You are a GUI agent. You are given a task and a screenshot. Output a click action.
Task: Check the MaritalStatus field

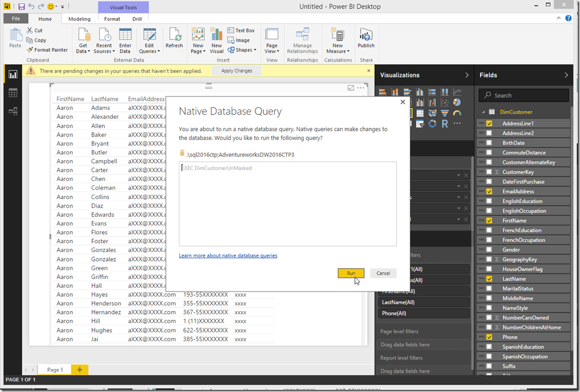tap(489, 288)
